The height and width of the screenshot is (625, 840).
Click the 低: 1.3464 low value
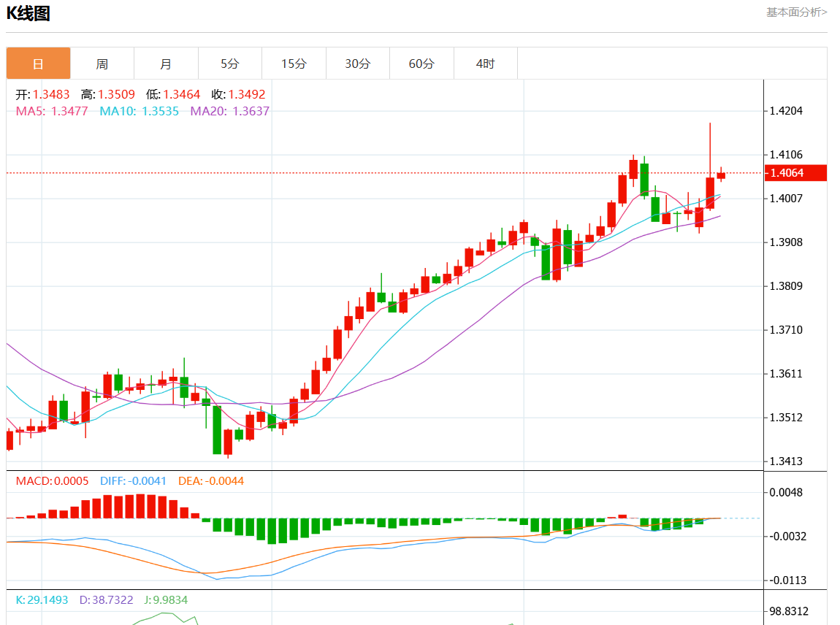coord(173,94)
